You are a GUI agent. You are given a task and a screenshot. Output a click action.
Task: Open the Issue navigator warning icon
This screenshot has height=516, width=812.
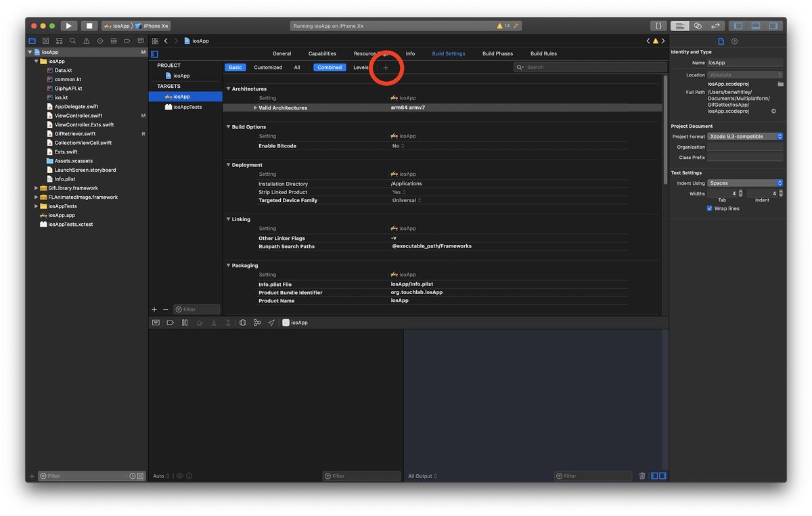tap(86, 41)
